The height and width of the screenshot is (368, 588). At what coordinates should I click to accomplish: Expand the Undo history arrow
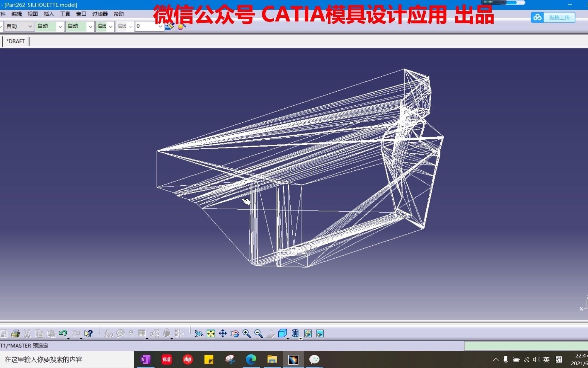[x=68, y=338]
